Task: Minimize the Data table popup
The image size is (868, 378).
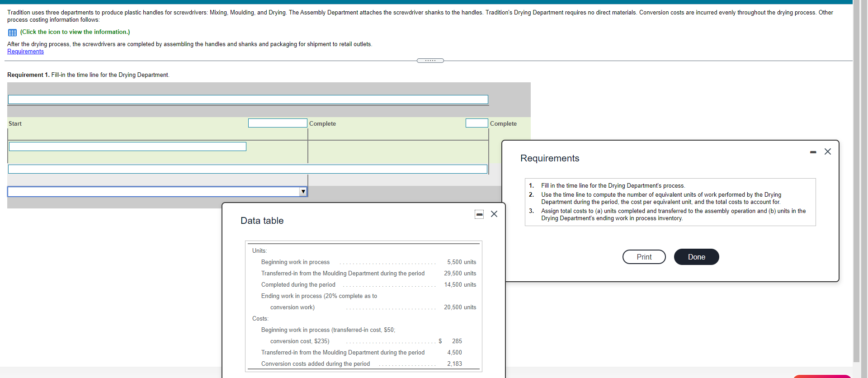Action: tap(479, 214)
